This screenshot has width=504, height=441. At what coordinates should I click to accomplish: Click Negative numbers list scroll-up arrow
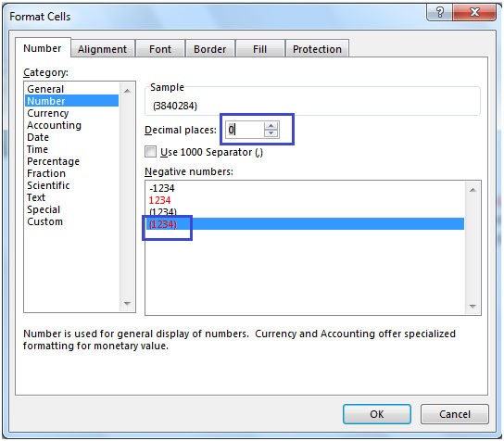[x=472, y=190]
